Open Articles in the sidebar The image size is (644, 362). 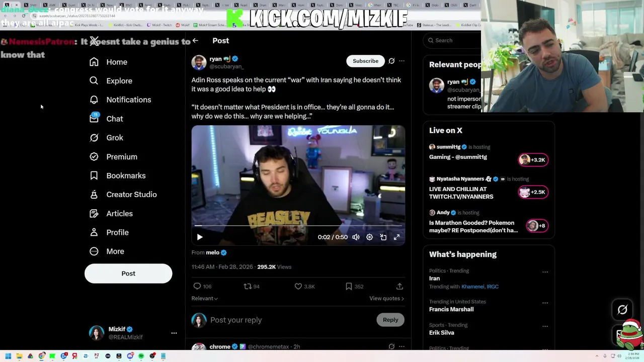pos(111,214)
